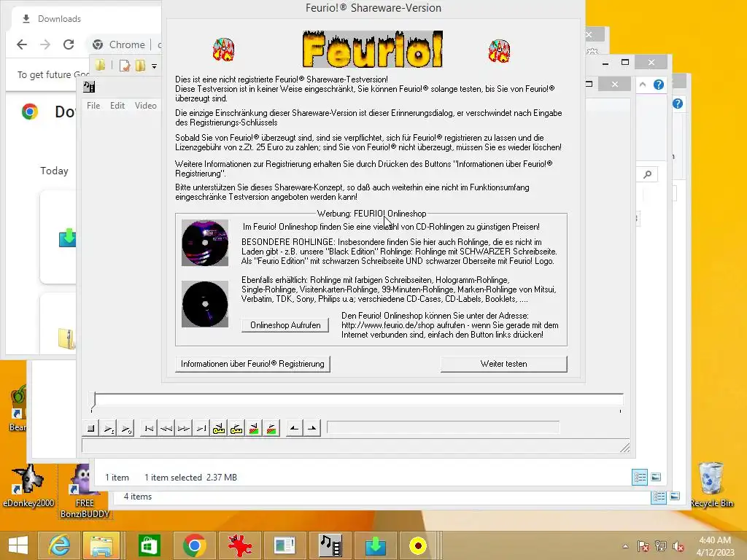The image size is (747, 560).
Task: Click the muted volume tray icon
Action: [x=678, y=546]
